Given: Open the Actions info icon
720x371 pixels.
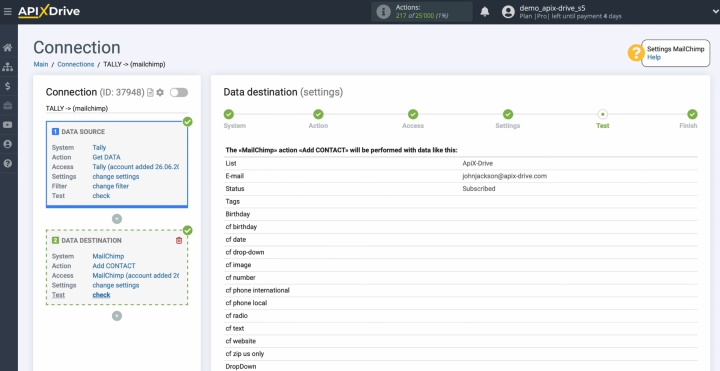Looking at the screenshot, I should 383,12.
